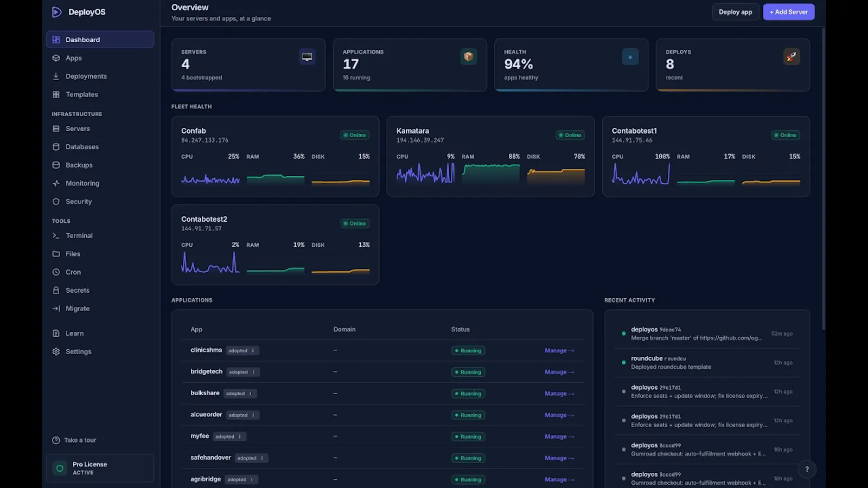Click info icon beside bulkshare adopted tag

coord(251,394)
